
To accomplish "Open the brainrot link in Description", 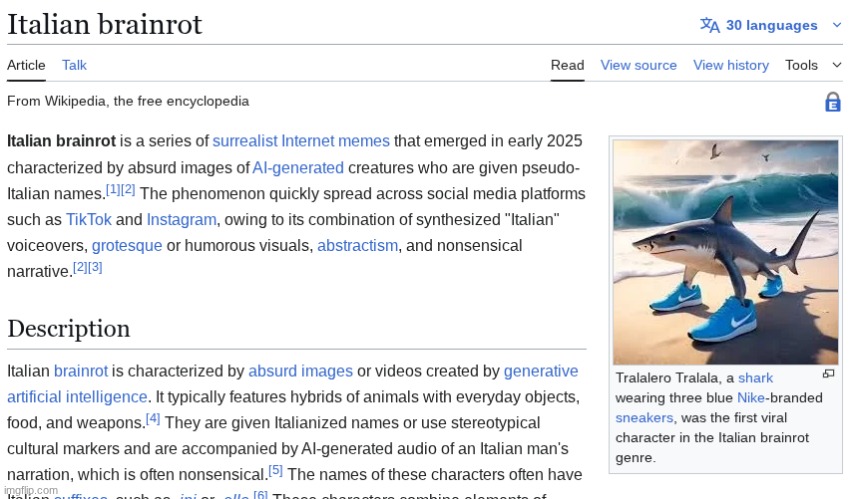I will pyautogui.click(x=81, y=371).
